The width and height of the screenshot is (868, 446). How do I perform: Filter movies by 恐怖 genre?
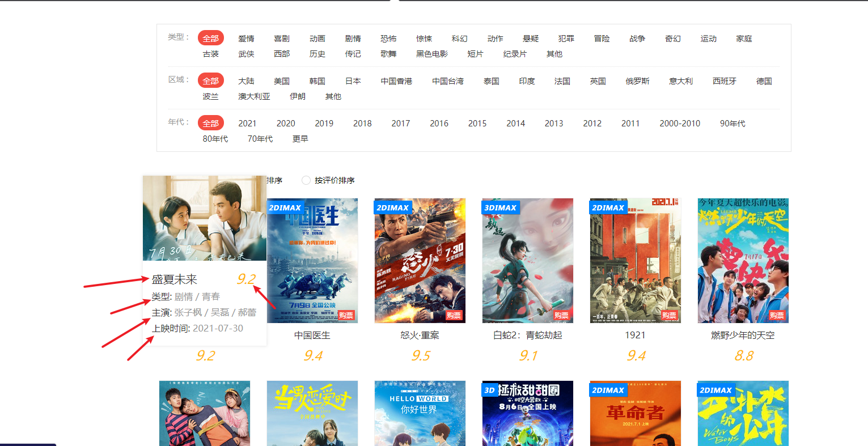click(x=388, y=39)
